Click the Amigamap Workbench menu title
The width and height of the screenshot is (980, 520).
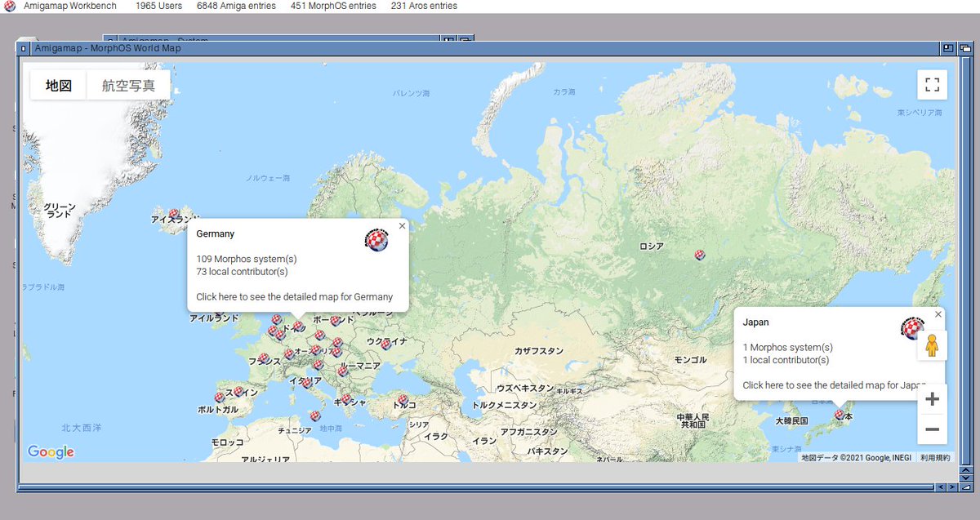[70, 6]
